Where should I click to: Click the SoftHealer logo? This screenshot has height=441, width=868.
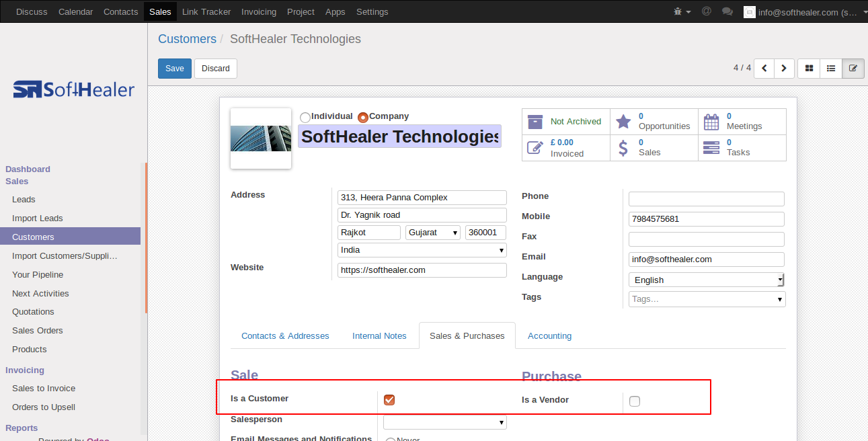[x=74, y=89]
